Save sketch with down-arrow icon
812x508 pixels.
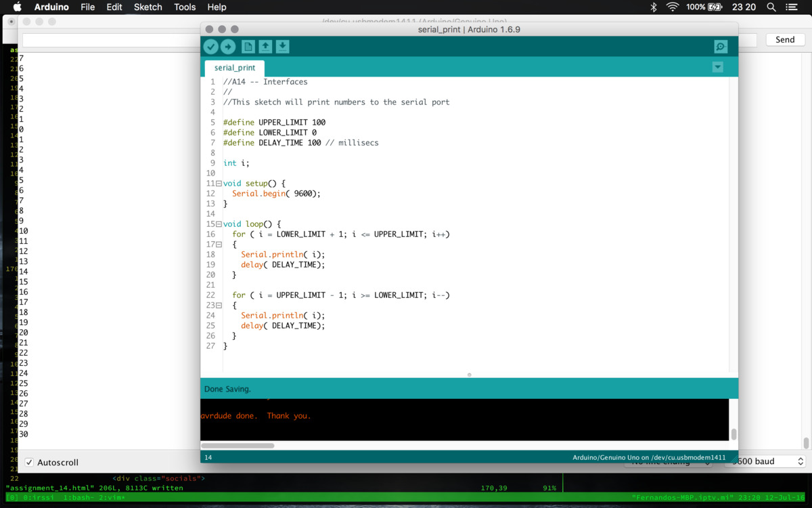[x=283, y=47]
